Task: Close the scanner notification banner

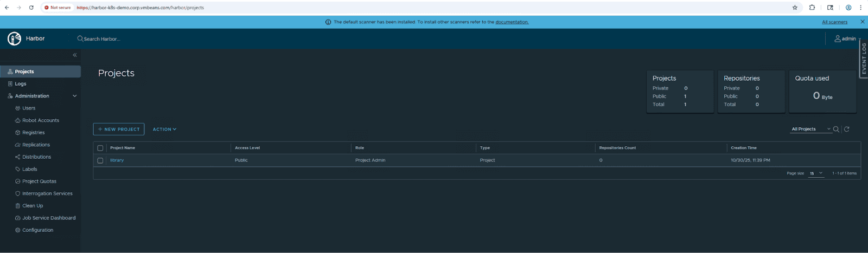Action: tap(863, 22)
